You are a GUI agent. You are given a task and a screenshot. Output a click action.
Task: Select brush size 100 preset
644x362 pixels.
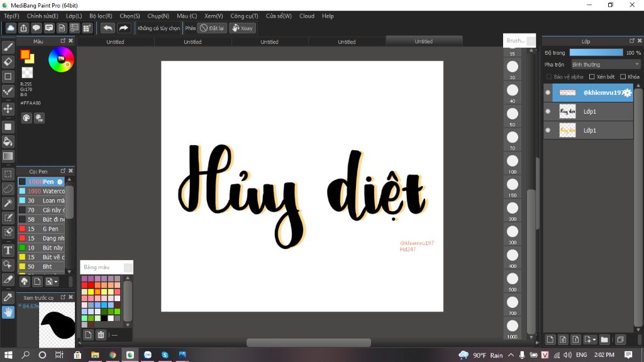(x=512, y=163)
